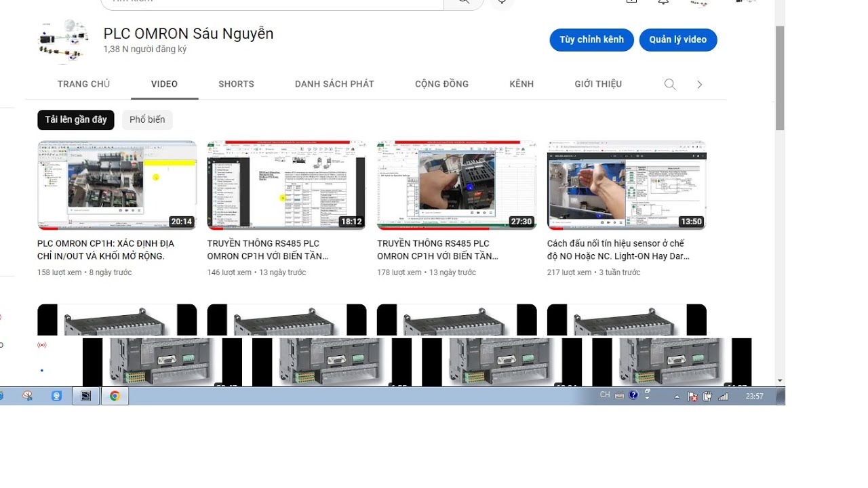The height and width of the screenshot is (488, 868).
Task: Click the blue help icon in taskbar
Action: tap(633, 395)
